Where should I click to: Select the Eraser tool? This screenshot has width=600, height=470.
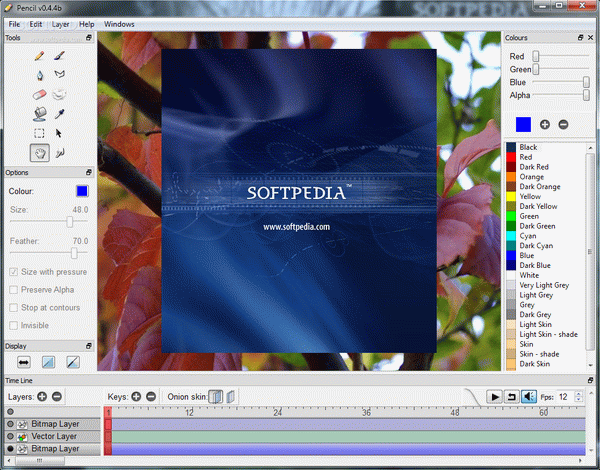[39, 94]
